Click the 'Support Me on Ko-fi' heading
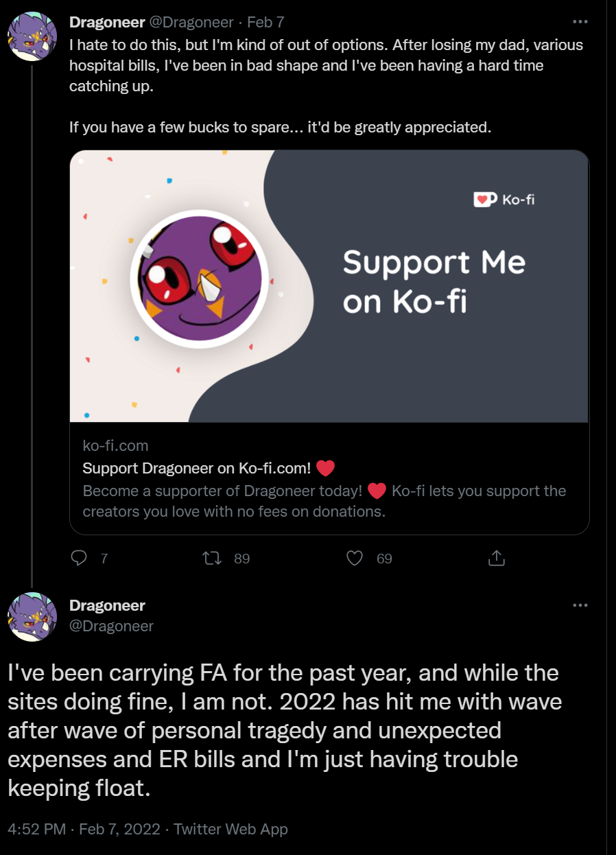Screen dimensions: 616x855 pyautogui.click(x=434, y=281)
